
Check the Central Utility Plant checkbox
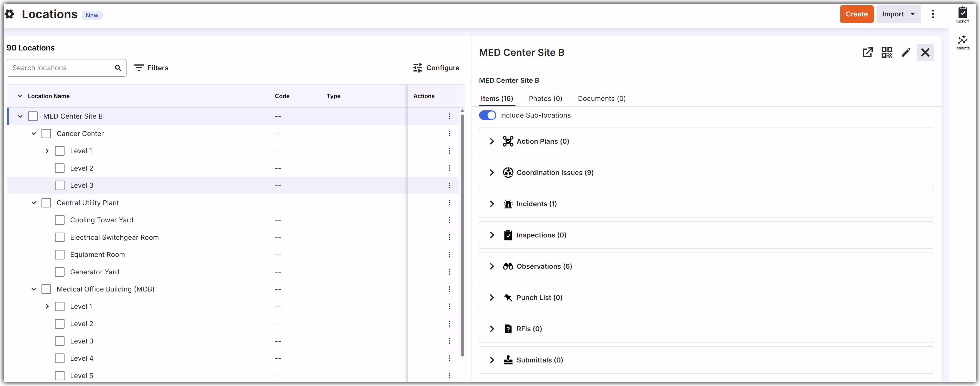(46, 203)
